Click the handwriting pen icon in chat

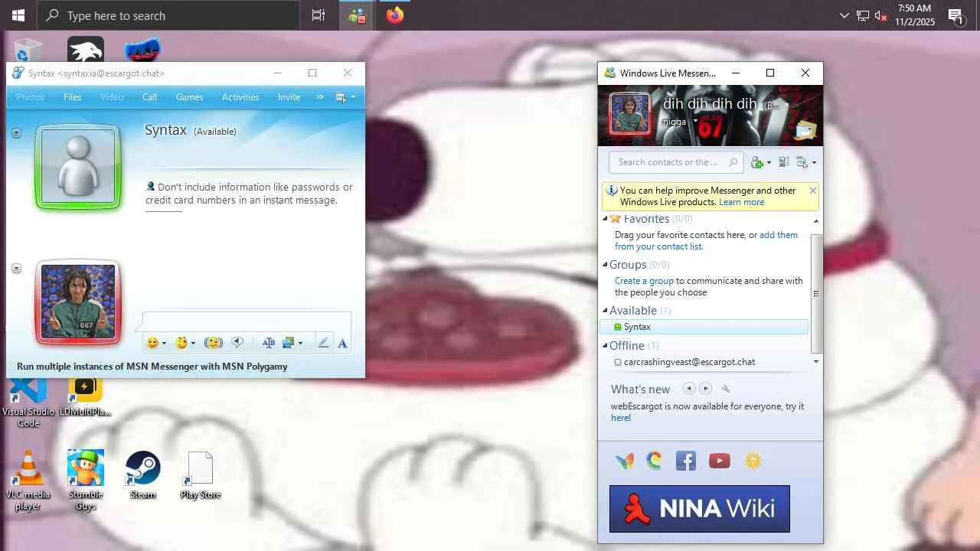[323, 343]
